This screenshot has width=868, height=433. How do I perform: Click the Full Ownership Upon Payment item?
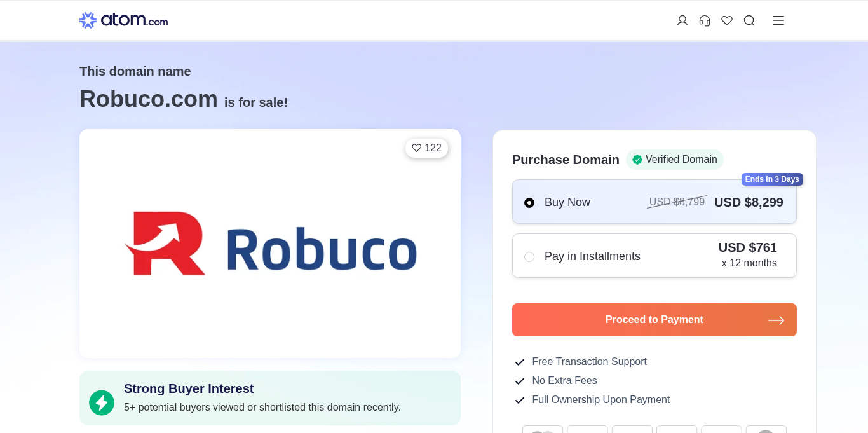pyautogui.click(x=600, y=400)
